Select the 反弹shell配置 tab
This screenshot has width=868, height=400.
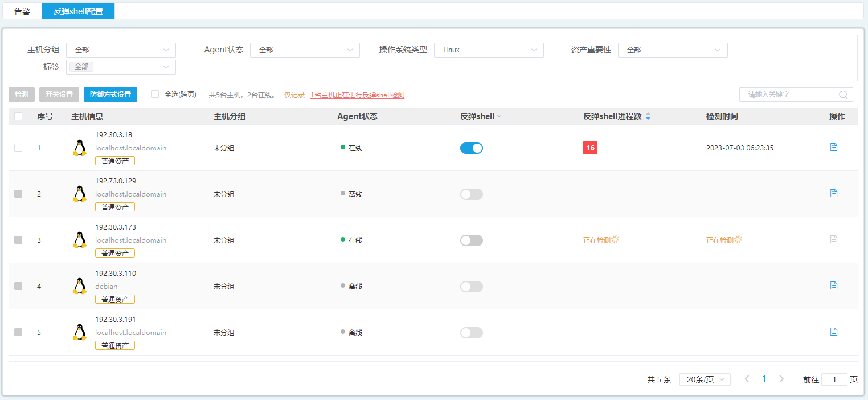coord(78,11)
